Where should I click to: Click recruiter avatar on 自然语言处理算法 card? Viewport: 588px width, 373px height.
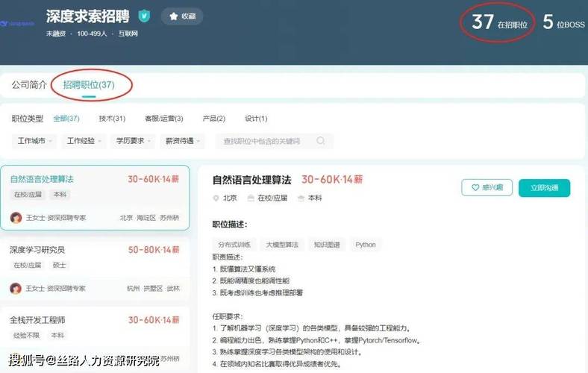[16, 217]
